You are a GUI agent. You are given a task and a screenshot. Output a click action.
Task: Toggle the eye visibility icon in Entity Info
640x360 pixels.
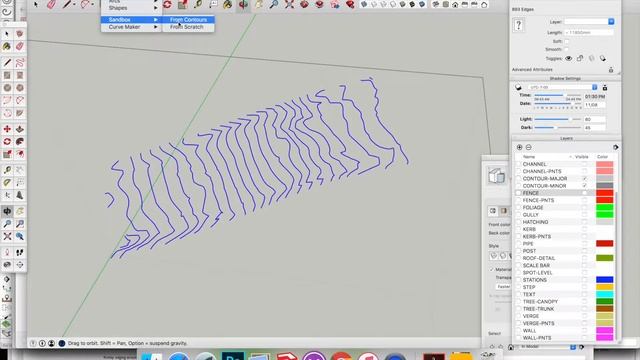pyautogui.click(x=569, y=58)
